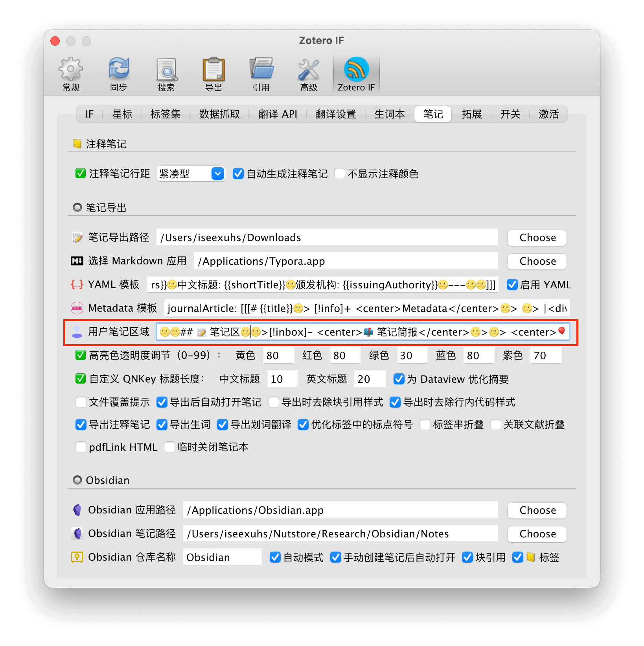The width and height of the screenshot is (644, 646).
Task: Toggle 自定义 QNKey 标题长度 checkbox
Action: point(81,379)
